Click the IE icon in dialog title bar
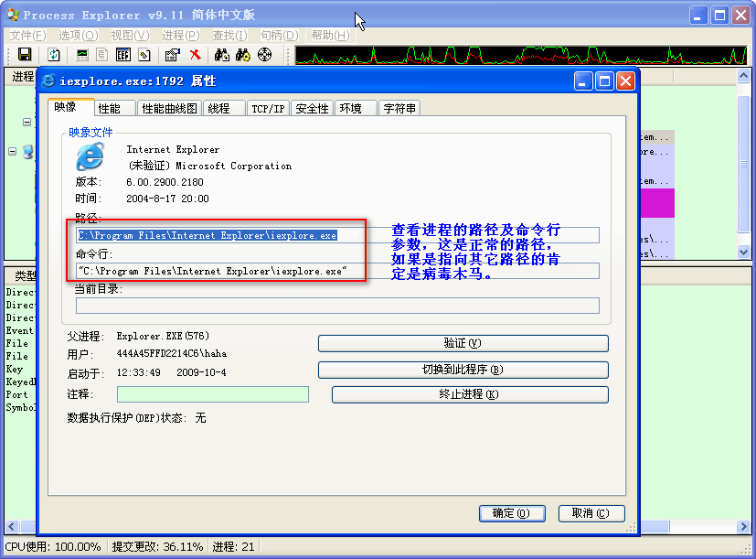 click(x=48, y=81)
